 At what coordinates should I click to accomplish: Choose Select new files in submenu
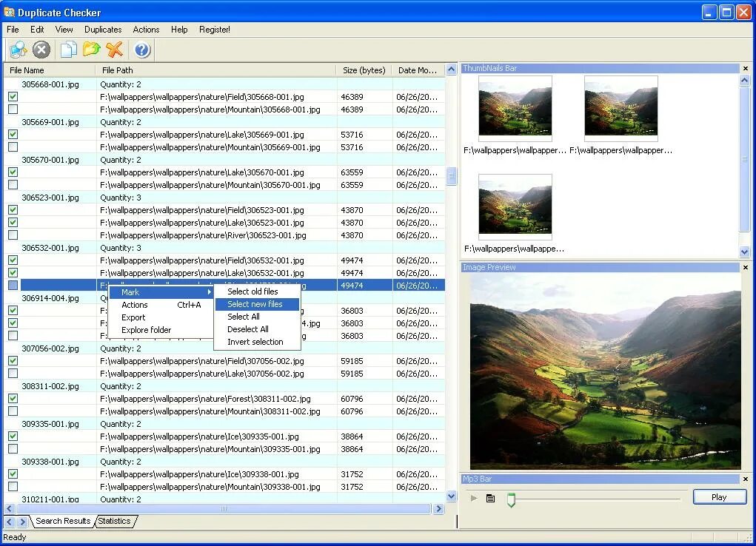click(x=257, y=304)
